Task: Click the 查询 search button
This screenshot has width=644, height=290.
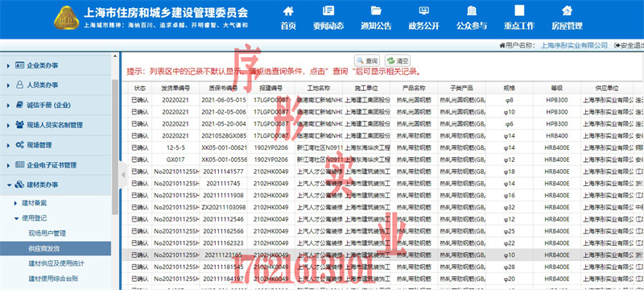Action: click(367, 60)
